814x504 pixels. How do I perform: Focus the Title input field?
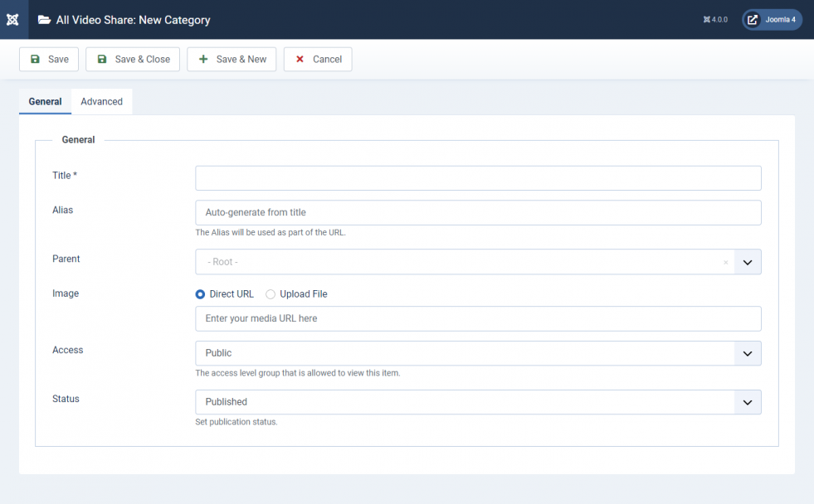pos(478,178)
